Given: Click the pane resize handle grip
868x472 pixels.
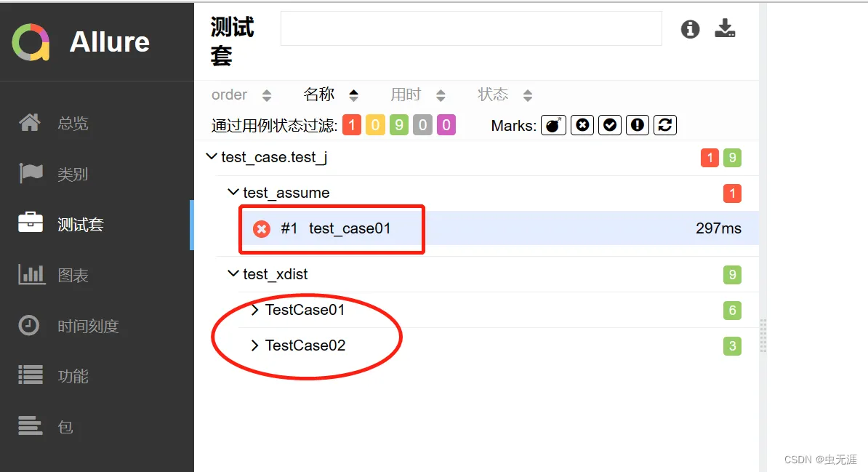Looking at the screenshot, I should click(763, 336).
